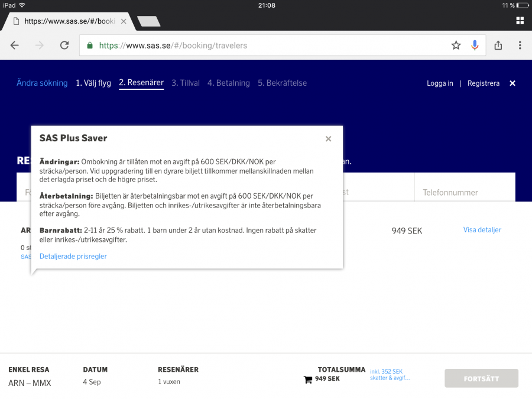Viewport: 532px width, 399px height.
Task: Go to step 1. Välj flyg
Action: 93,83
